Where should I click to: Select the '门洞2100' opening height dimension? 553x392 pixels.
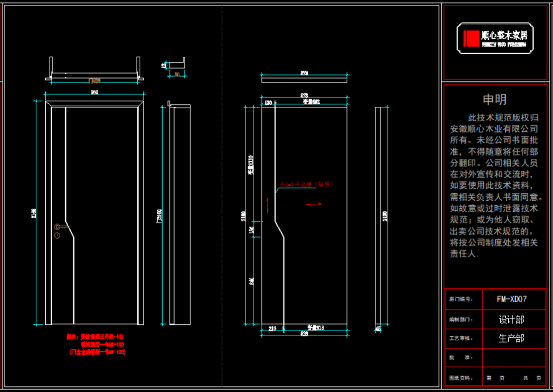pyautogui.click(x=160, y=216)
